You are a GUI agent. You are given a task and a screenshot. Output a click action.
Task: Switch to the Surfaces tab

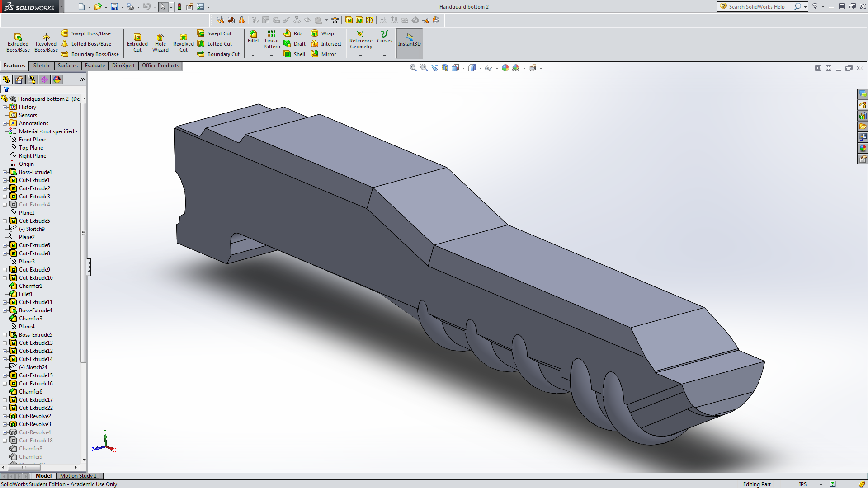coord(68,66)
